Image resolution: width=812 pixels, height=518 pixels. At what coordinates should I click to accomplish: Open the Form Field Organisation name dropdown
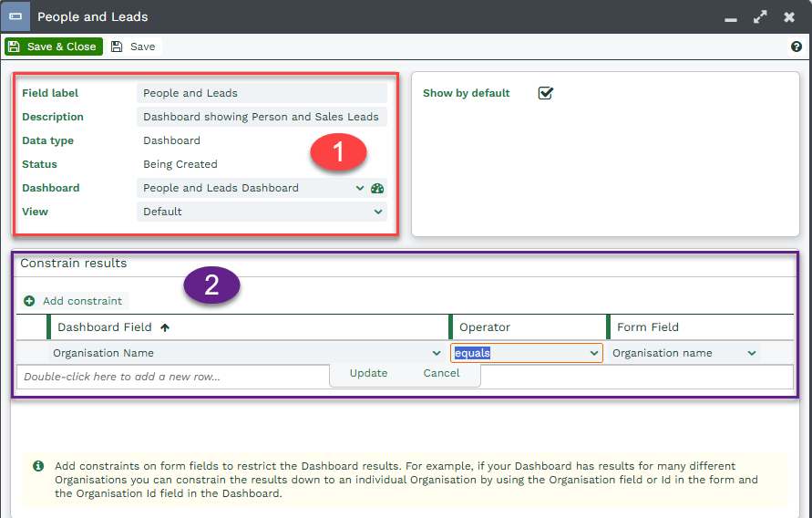[x=752, y=353]
